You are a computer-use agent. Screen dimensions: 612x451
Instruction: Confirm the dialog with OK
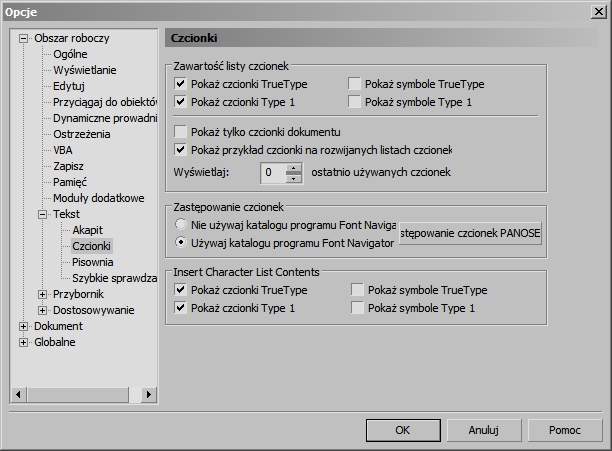(402, 429)
